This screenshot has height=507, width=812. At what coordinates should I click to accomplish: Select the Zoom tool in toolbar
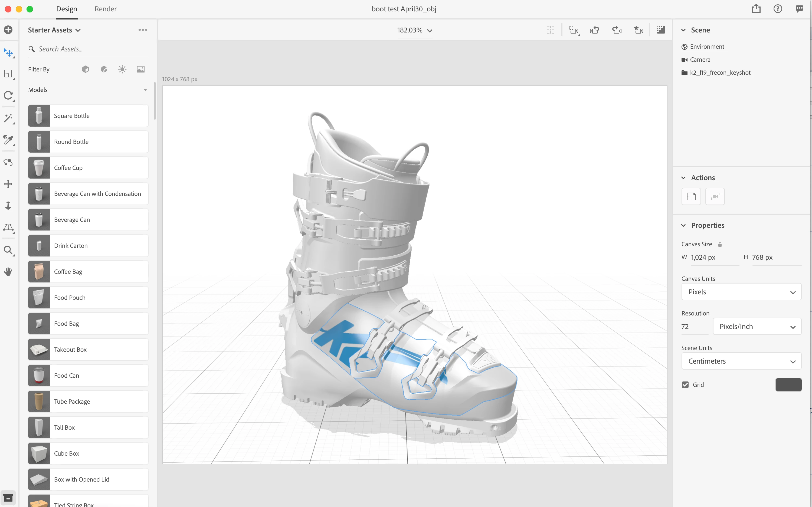8,250
